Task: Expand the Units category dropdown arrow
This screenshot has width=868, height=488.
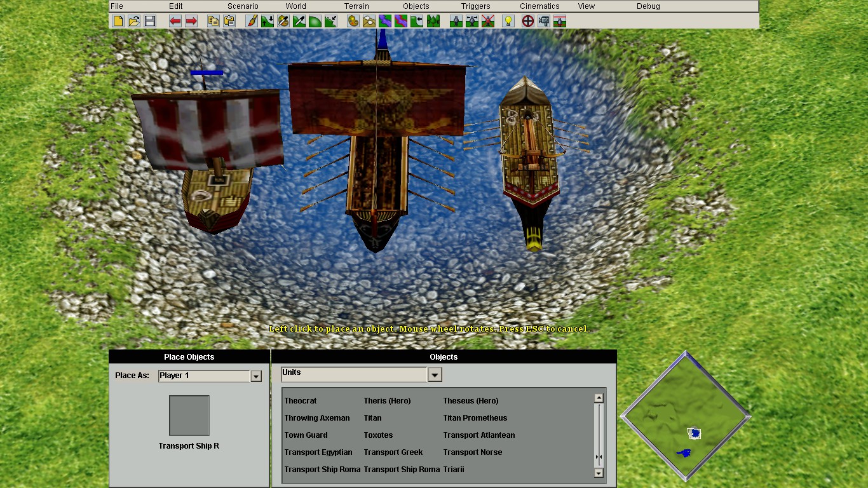Action: (435, 375)
